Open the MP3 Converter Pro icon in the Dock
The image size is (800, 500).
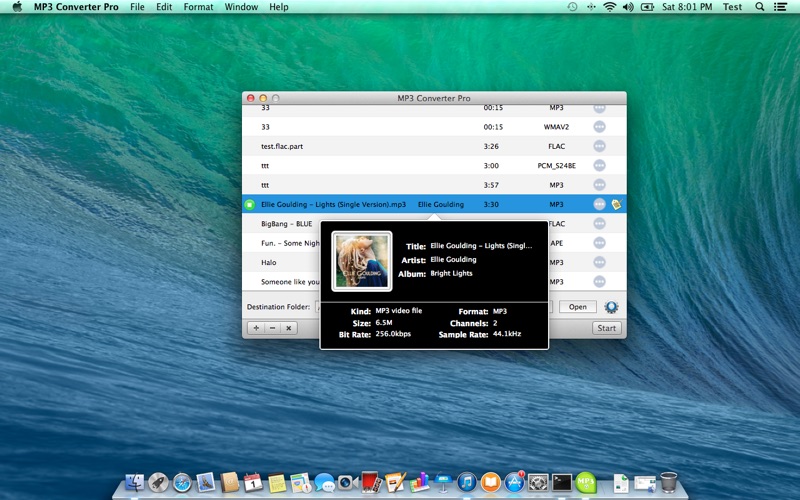tap(586, 482)
